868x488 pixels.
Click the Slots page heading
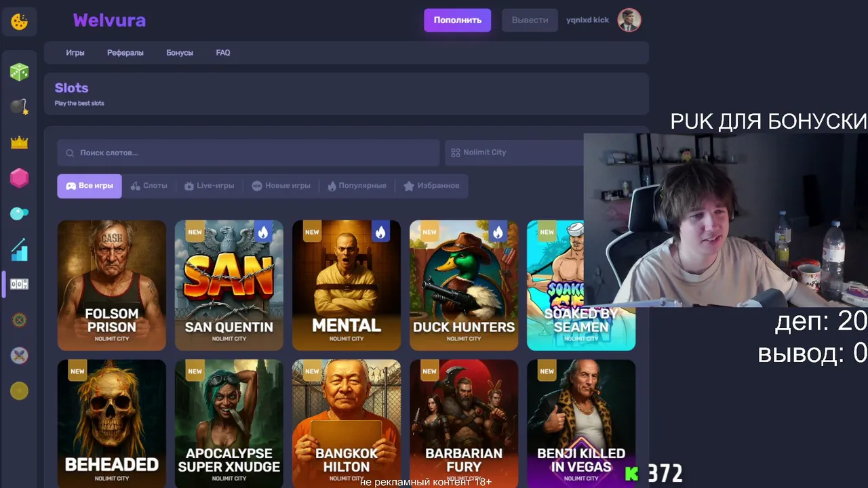tap(72, 88)
